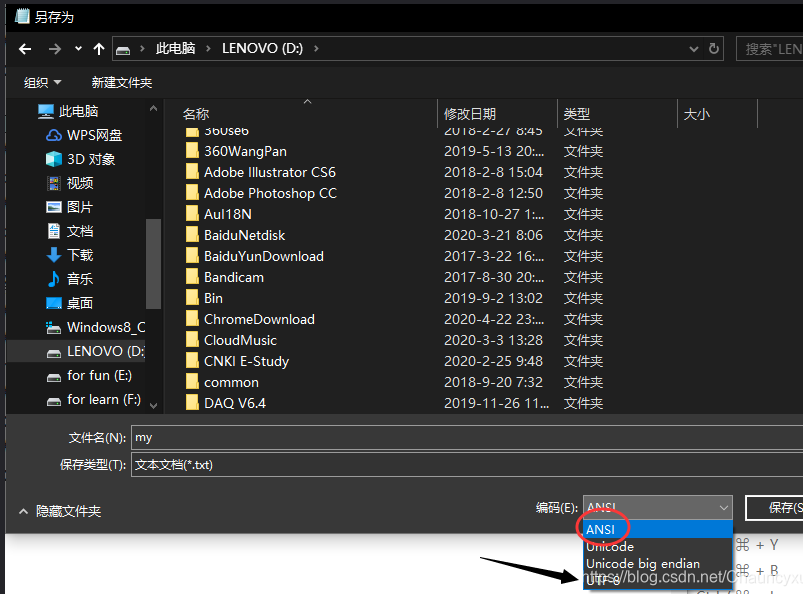Select the DAQ V6.4 folder icon
This screenshot has height=594, width=803.
click(192, 403)
